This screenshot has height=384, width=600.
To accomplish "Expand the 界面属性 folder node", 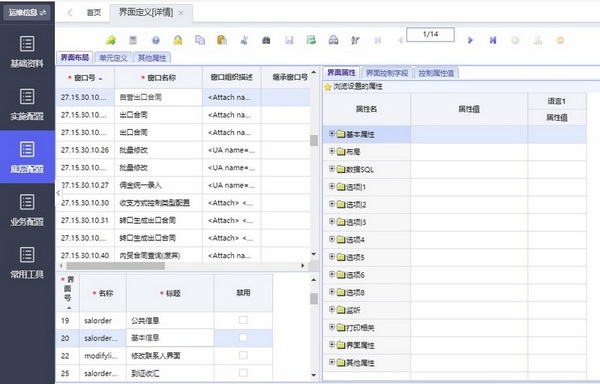I will (x=332, y=345).
